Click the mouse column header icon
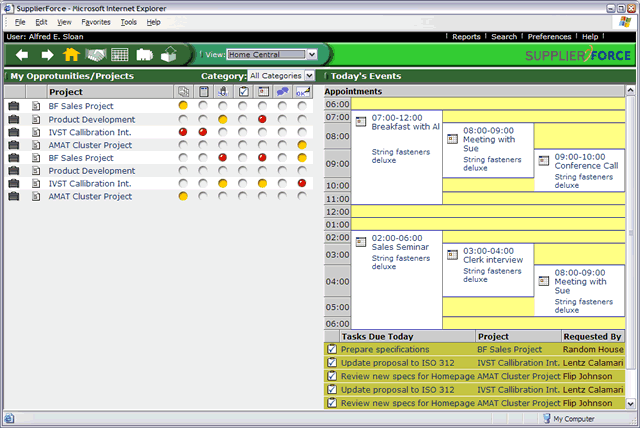640x428 pixels. [223, 92]
